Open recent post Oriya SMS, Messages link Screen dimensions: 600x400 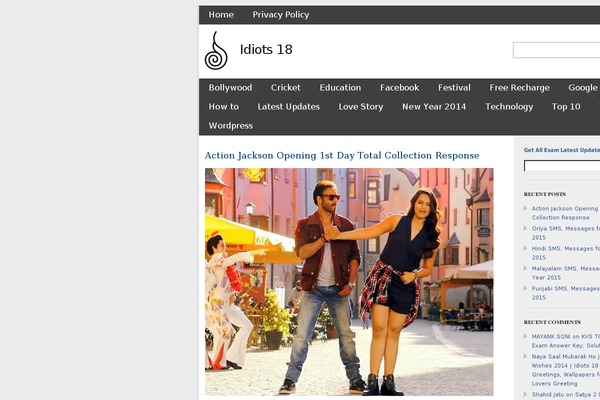click(566, 233)
